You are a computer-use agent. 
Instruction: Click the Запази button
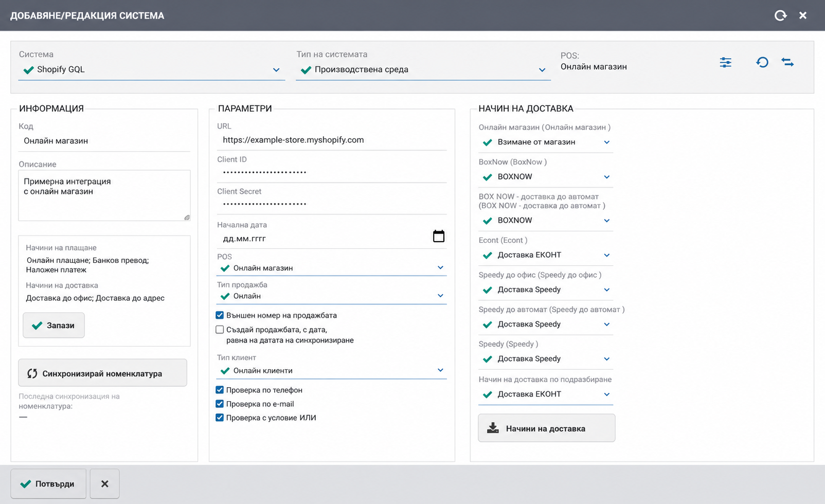[x=53, y=326]
